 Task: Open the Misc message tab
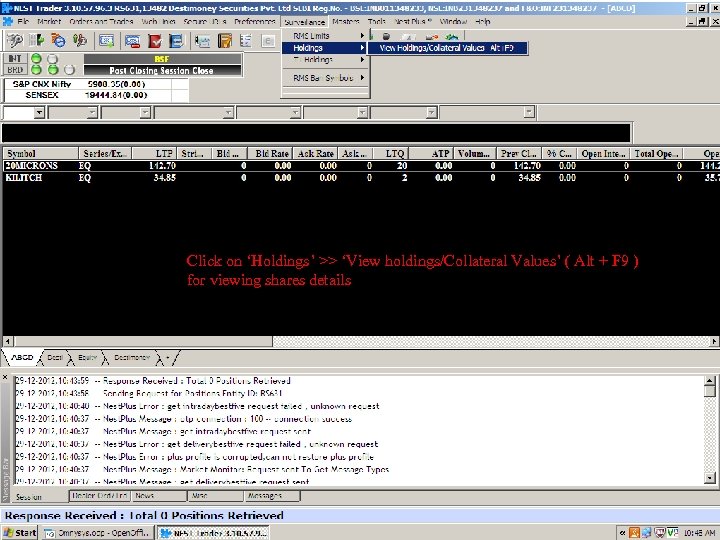(216, 496)
